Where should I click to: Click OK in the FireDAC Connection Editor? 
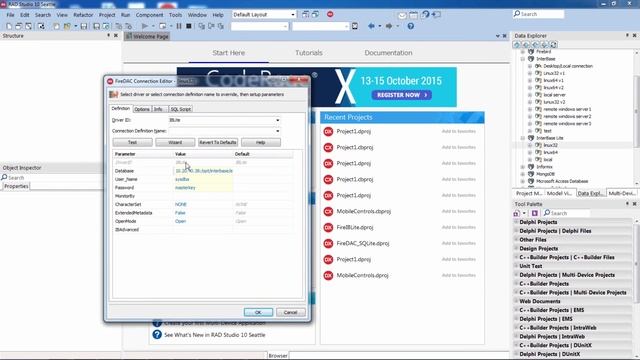[x=258, y=312]
